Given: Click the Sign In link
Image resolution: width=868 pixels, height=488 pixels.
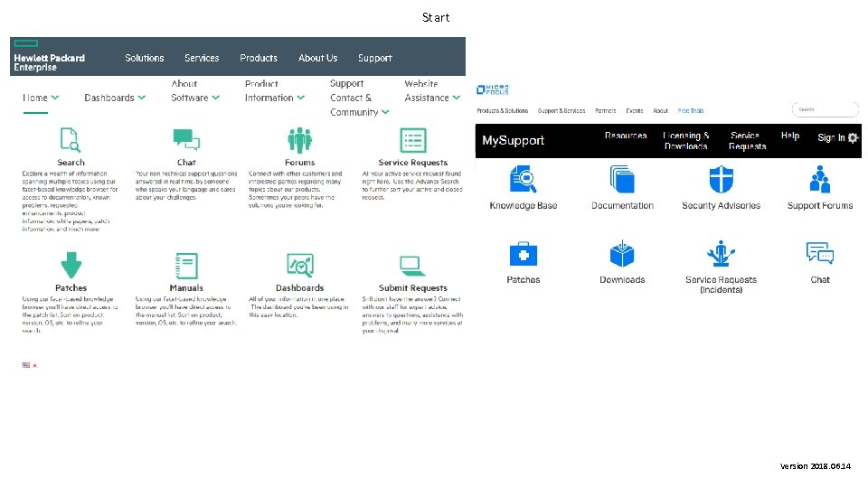Looking at the screenshot, I should click(x=831, y=137).
